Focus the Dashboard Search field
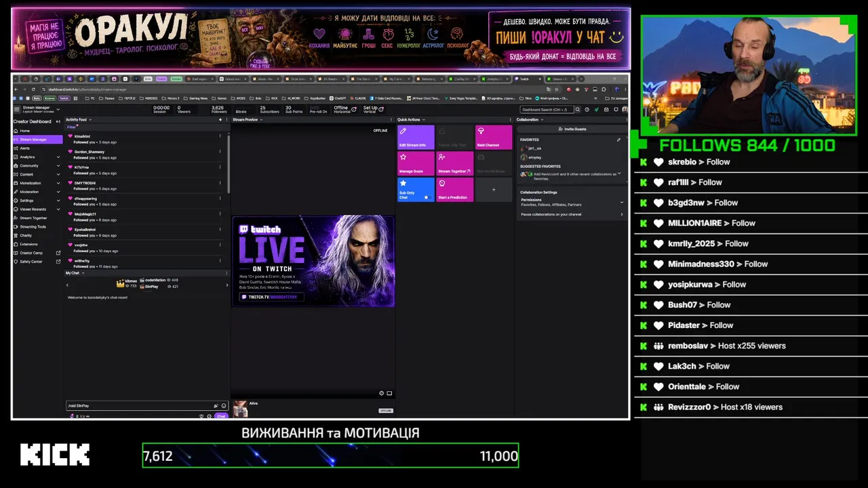The height and width of the screenshot is (488, 868). point(547,110)
